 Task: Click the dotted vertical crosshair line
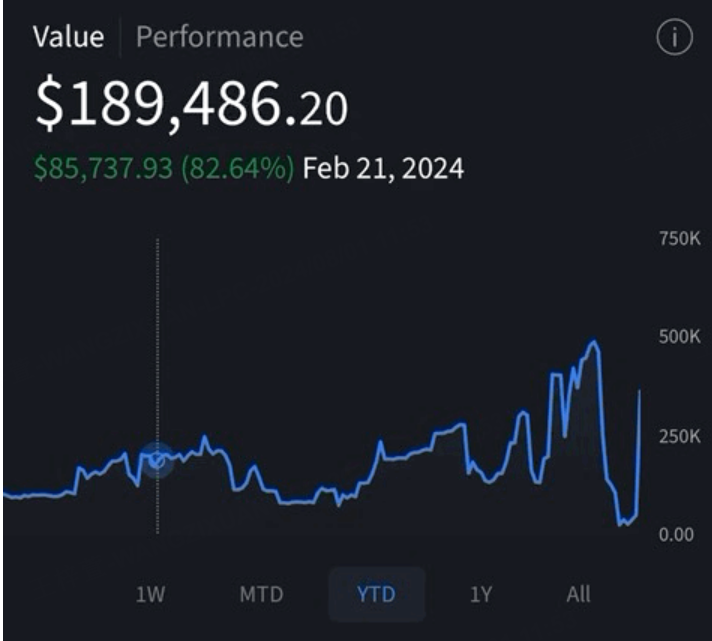pyautogui.click(x=158, y=386)
